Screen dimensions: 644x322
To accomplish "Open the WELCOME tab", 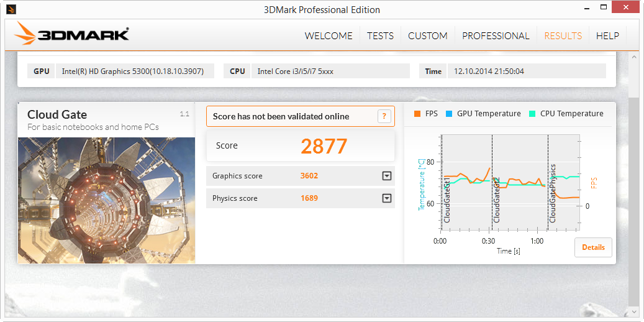I will [329, 36].
